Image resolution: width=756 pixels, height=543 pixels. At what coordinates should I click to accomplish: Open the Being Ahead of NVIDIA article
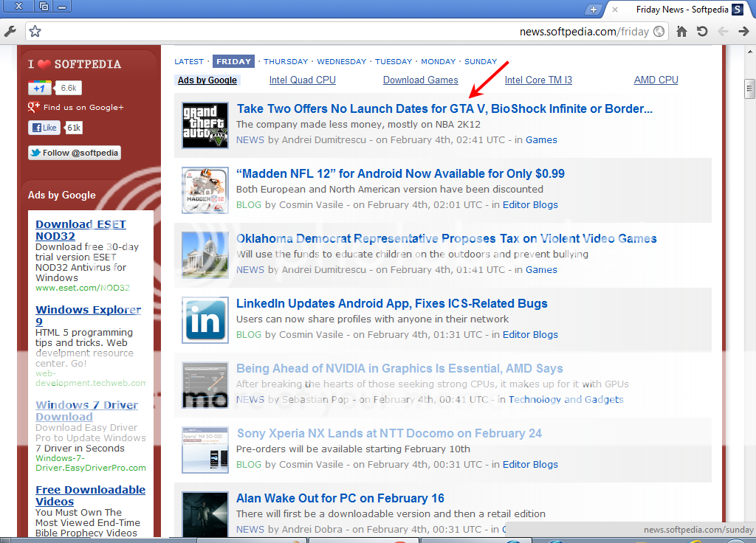pyautogui.click(x=399, y=369)
